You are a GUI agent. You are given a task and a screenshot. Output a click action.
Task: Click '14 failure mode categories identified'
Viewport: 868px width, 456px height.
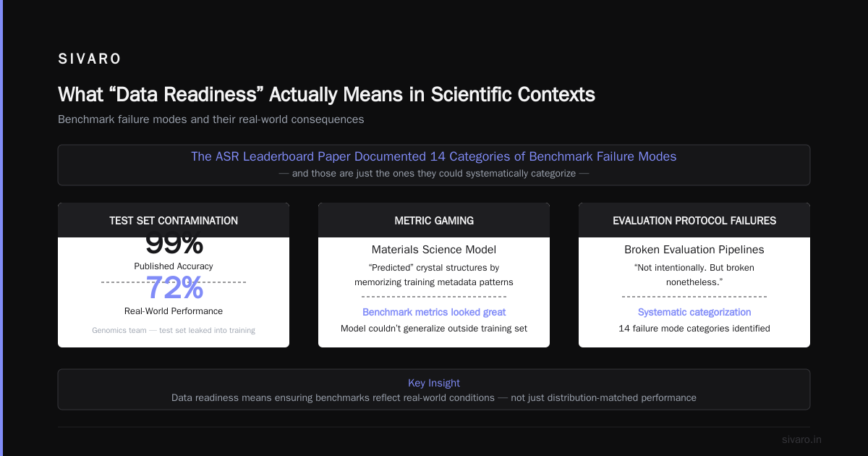pyautogui.click(x=694, y=329)
